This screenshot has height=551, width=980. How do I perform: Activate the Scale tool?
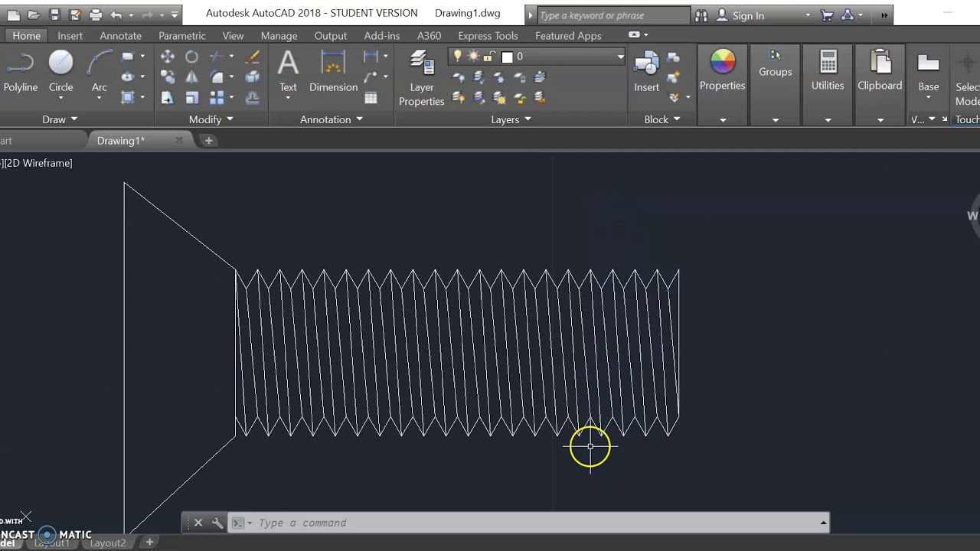[x=192, y=97]
